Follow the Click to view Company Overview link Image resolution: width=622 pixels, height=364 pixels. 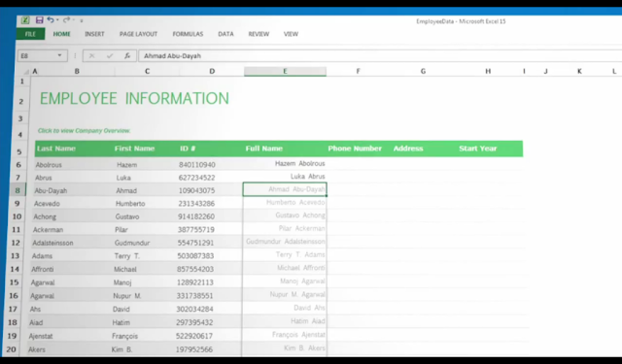[x=85, y=130]
